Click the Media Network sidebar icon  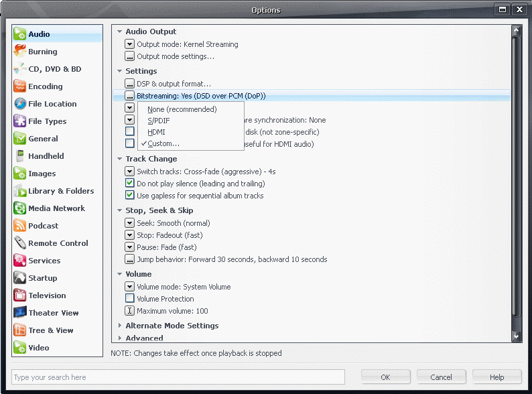[x=19, y=208]
